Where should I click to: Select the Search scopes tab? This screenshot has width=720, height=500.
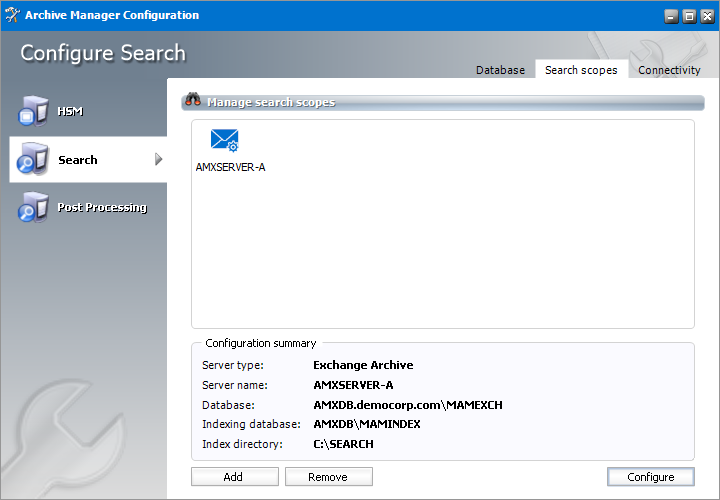(x=581, y=70)
